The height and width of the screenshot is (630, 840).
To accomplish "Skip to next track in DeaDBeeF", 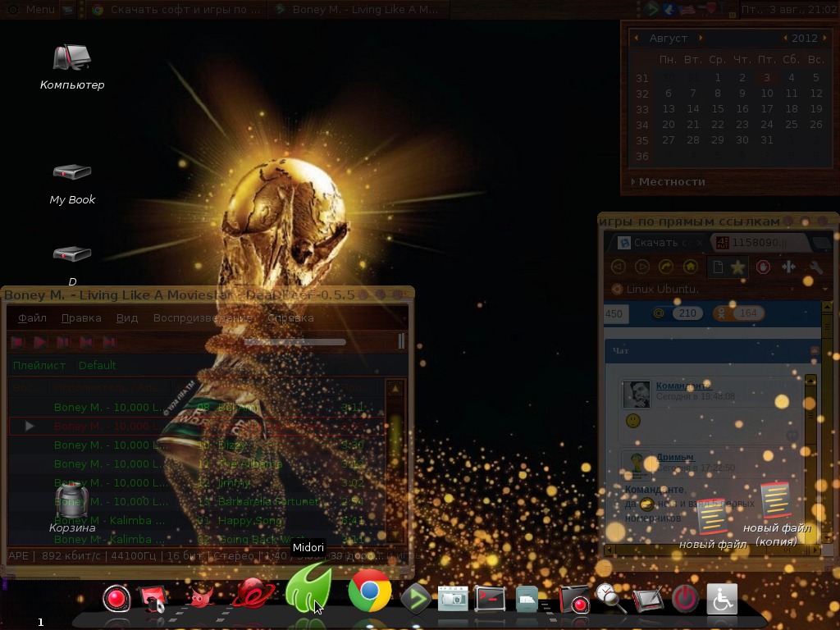I will tap(109, 342).
